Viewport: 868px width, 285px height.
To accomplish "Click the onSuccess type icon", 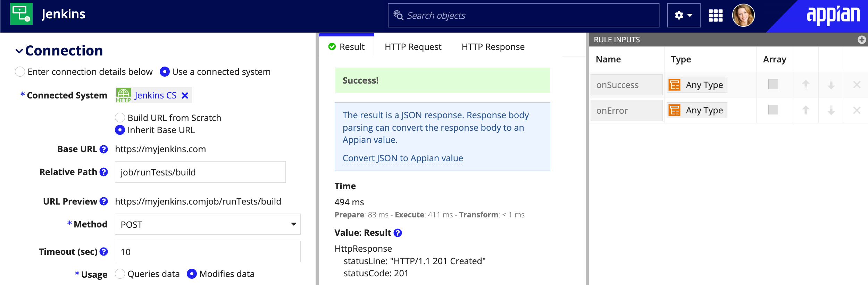I will pyautogui.click(x=674, y=85).
